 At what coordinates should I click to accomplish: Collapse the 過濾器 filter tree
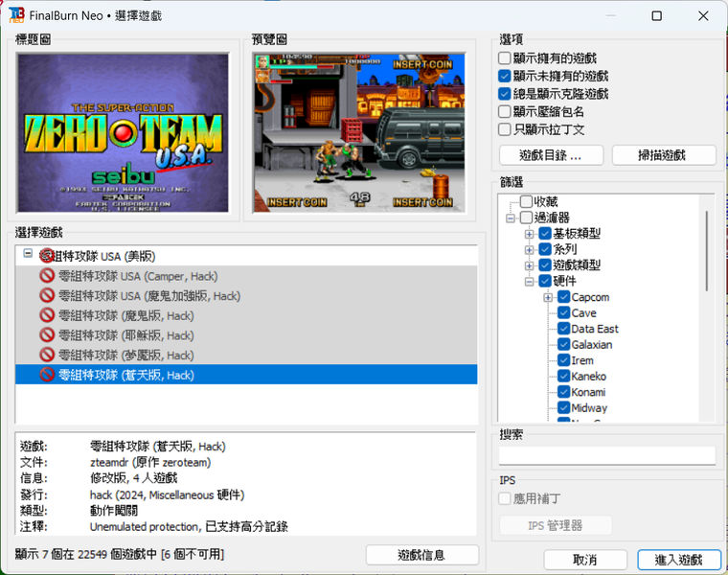click(x=511, y=218)
